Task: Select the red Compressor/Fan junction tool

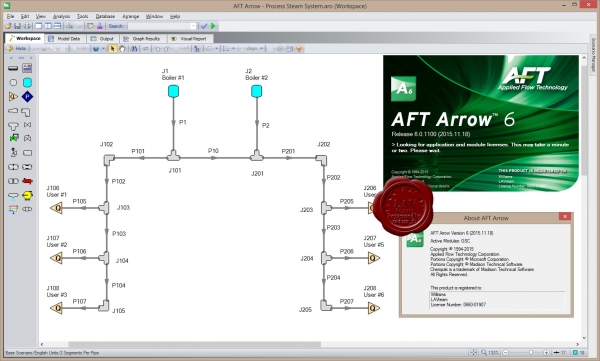Action: coord(27,181)
